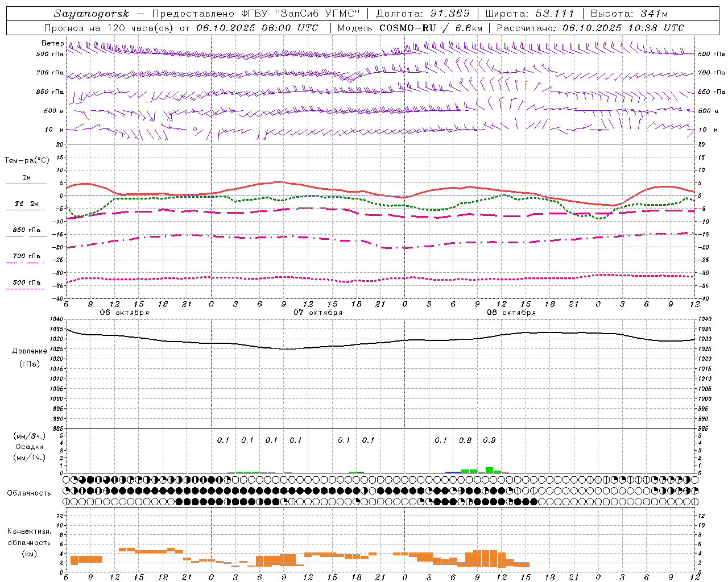The height and width of the screenshot is (582, 728).
Task: Click the (гПа) unit under Давление
Action: click(x=30, y=364)
